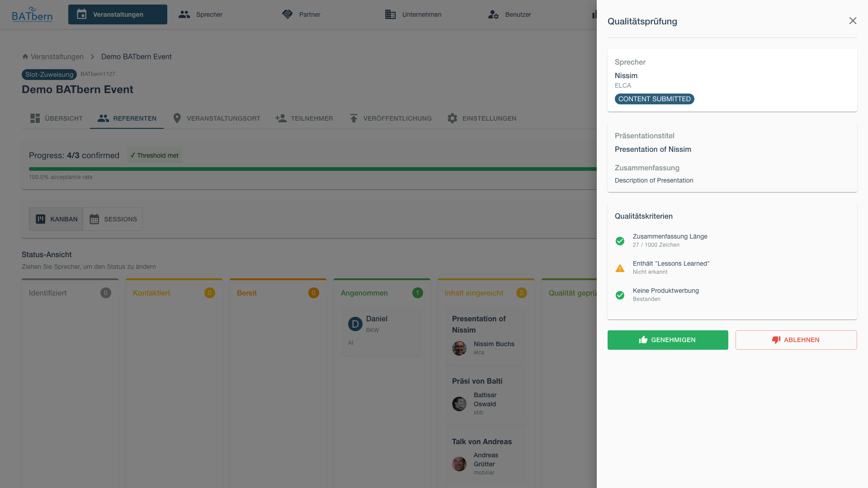Screen dimensions: 868x488
Task: Switch to the Einstellungen tab
Action: pos(481,118)
